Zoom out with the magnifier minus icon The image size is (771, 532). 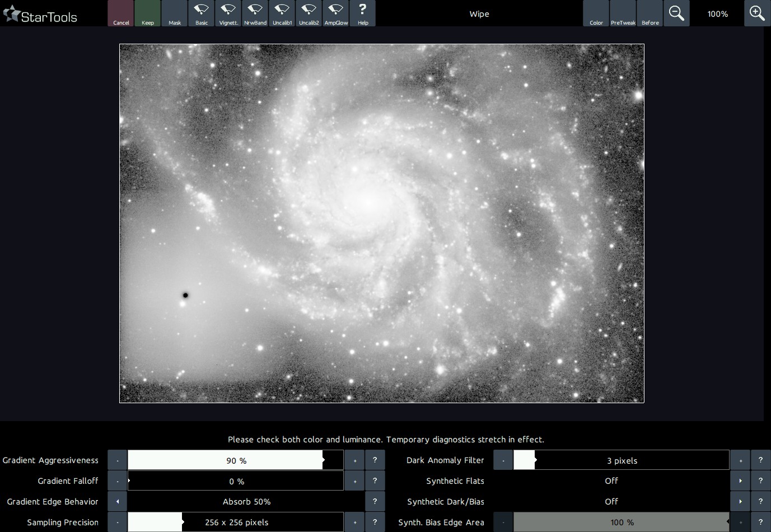click(x=676, y=13)
